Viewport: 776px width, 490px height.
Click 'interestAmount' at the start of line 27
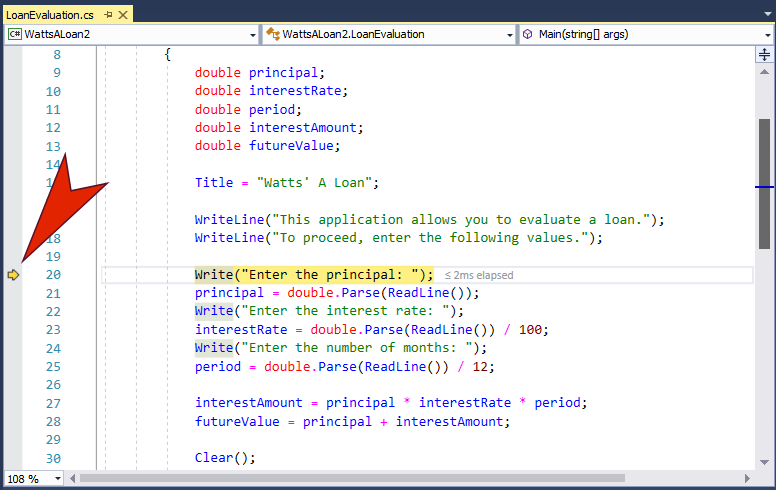coord(248,402)
